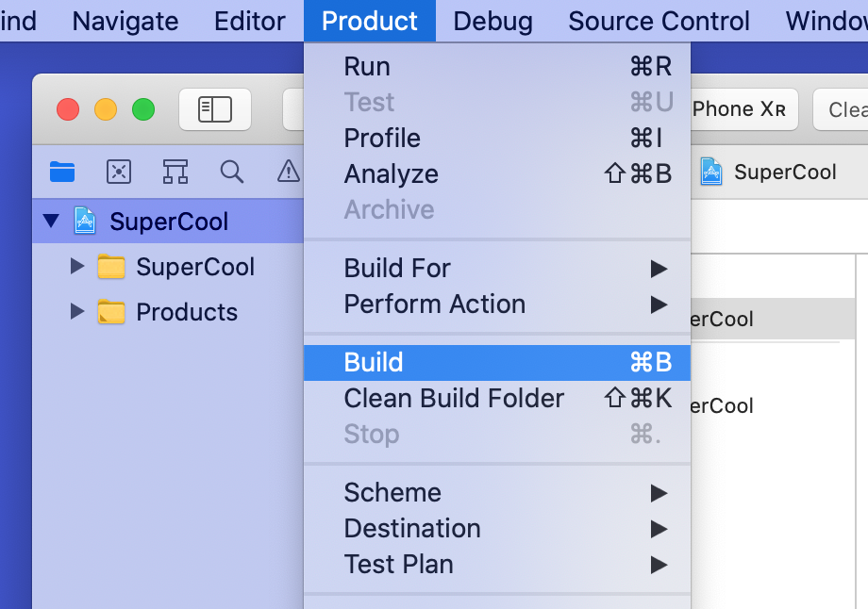Viewport: 868px width, 609px height.
Task: Show the source control navigator
Action: (x=119, y=171)
